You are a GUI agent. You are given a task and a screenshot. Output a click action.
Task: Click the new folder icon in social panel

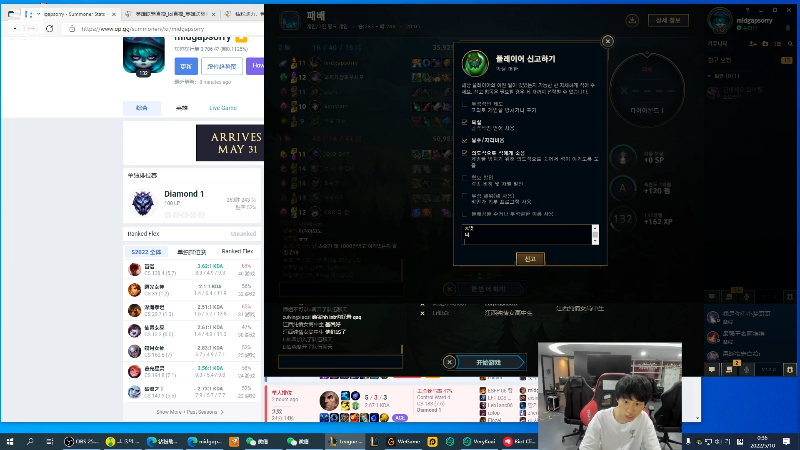coord(765,44)
